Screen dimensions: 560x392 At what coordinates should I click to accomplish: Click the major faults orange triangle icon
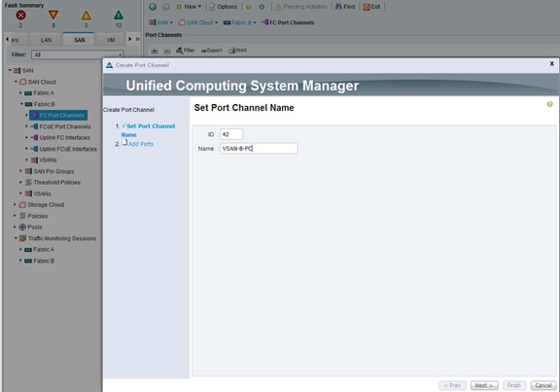(x=53, y=15)
